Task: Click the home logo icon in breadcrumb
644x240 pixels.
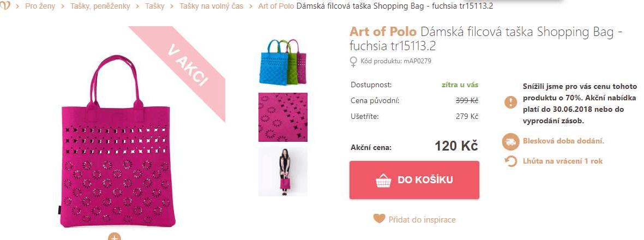Action: click(4, 6)
